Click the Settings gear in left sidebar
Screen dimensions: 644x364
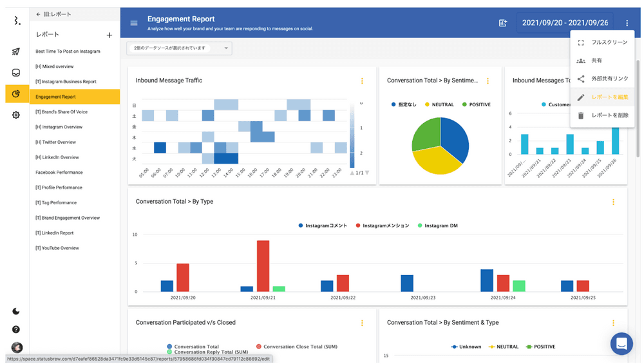(x=16, y=115)
